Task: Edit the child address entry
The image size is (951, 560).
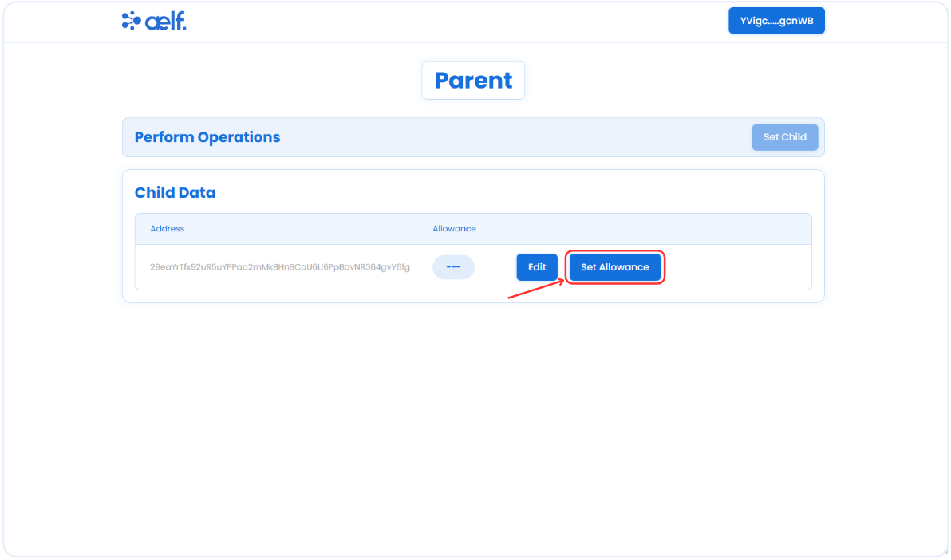Action: [537, 267]
